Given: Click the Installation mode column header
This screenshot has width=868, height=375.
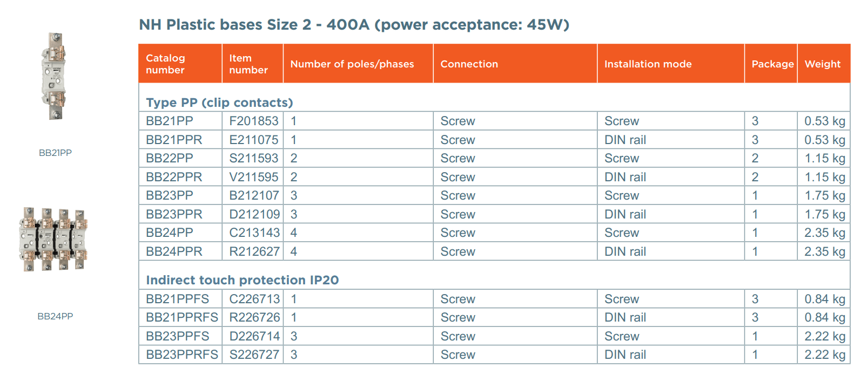Looking at the screenshot, I should [648, 64].
